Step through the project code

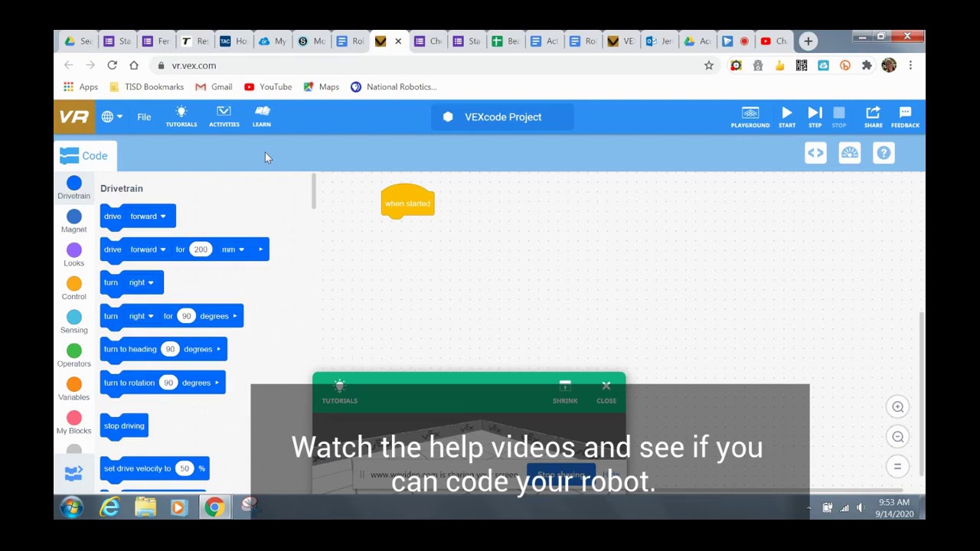(815, 117)
